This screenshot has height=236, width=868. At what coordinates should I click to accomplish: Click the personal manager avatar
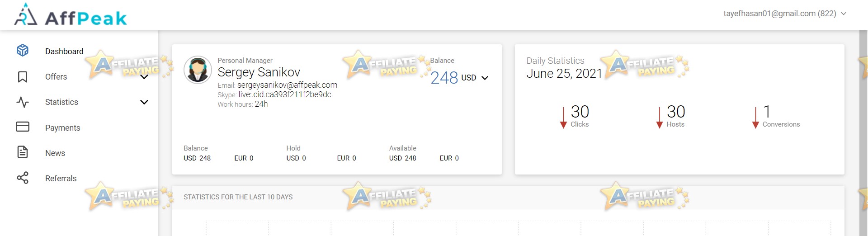tap(198, 70)
